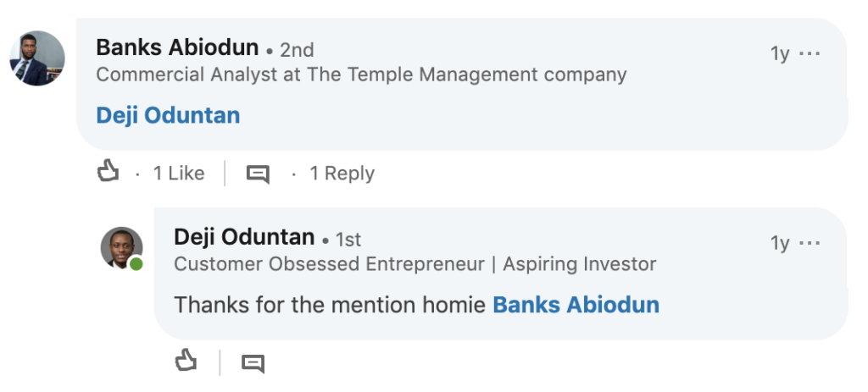Click Customer Obsessed Entrepreneur headline

[x=415, y=264]
